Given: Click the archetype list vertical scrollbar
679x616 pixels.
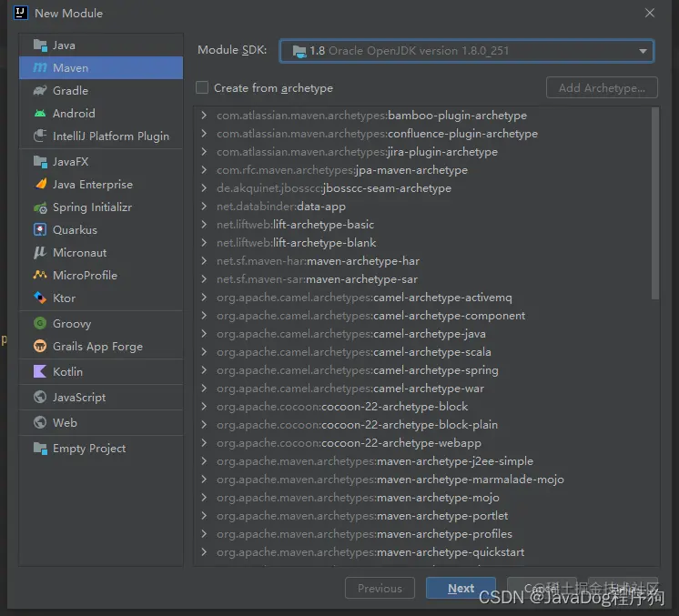Looking at the screenshot, I should tap(655, 204).
